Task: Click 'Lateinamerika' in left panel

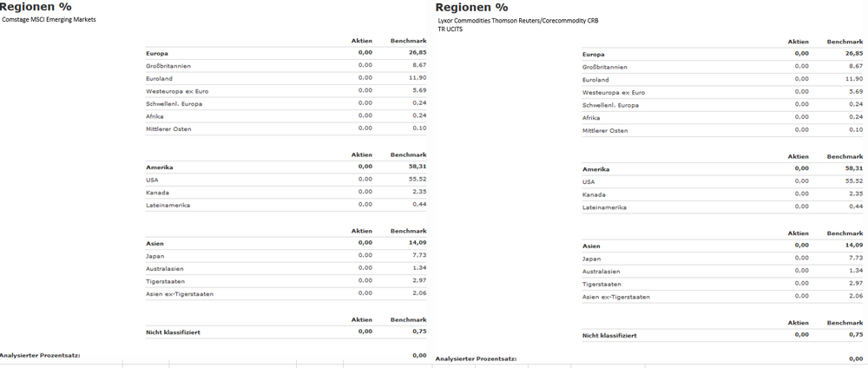Action: pyautogui.click(x=168, y=206)
